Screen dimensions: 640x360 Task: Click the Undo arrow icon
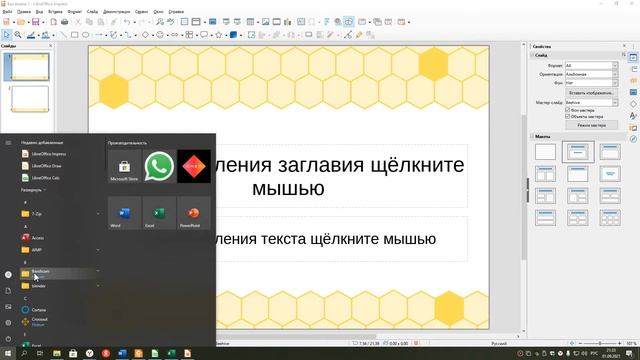pos(127,22)
